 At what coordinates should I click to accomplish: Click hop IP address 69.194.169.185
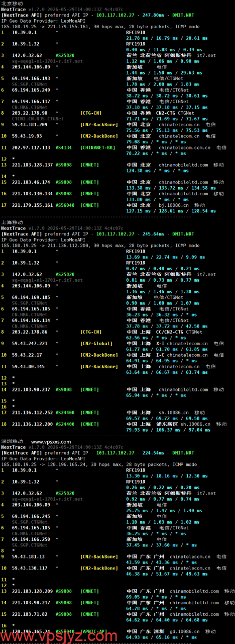pos(31,297)
